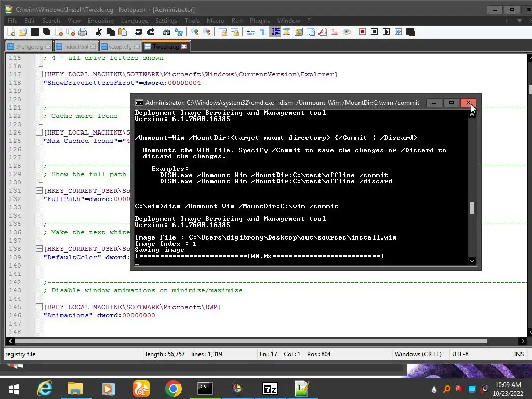This screenshot has height=399, width=532.
Task: Save the recorded macro icon
Action: click(410, 32)
